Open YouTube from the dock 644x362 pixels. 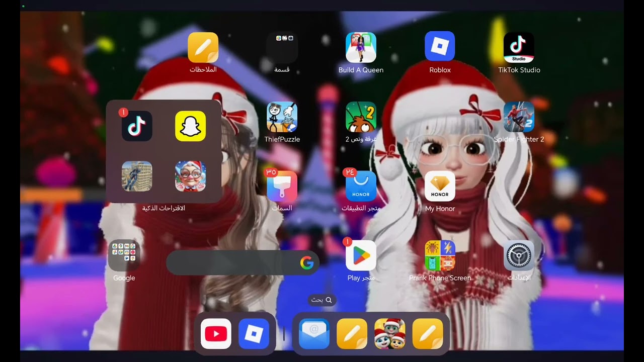pyautogui.click(x=216, y=334)
